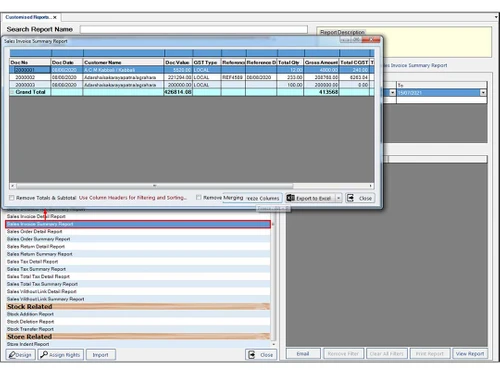Click the Search Report Name input field
500x375 pixels.
(x=194, y=30)
